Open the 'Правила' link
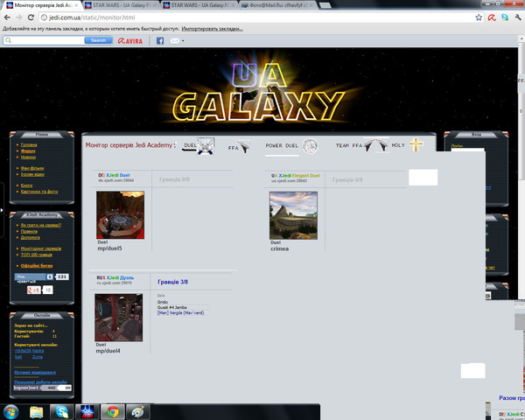 pyautogui.click(x=29, y=231)
